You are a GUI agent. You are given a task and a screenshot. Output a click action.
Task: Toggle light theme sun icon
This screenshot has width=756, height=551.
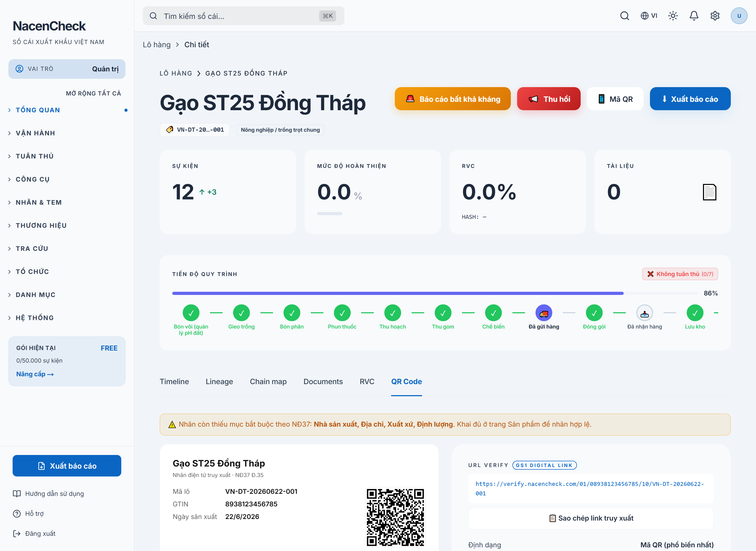[673, 16]
